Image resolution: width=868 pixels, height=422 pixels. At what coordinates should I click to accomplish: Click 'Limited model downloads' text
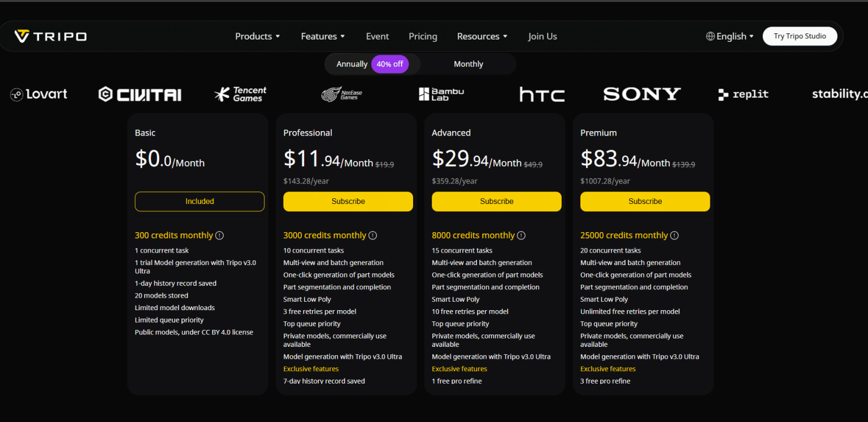175,308
